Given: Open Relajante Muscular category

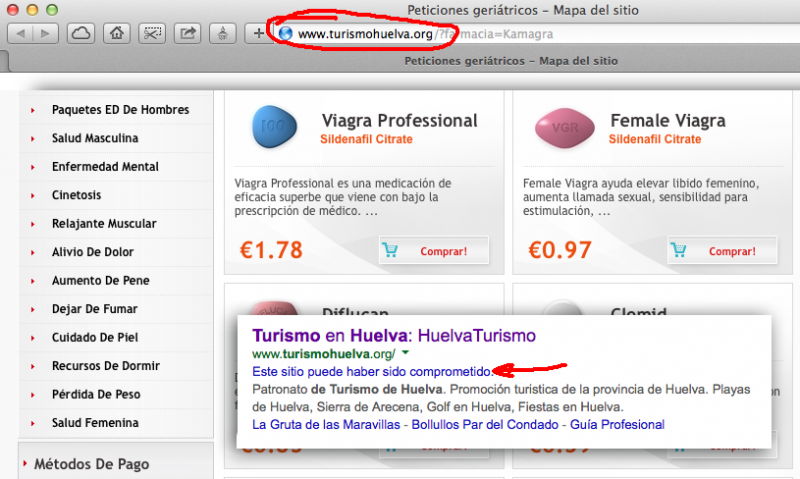Looking at the screenshot, I should 104,224.
